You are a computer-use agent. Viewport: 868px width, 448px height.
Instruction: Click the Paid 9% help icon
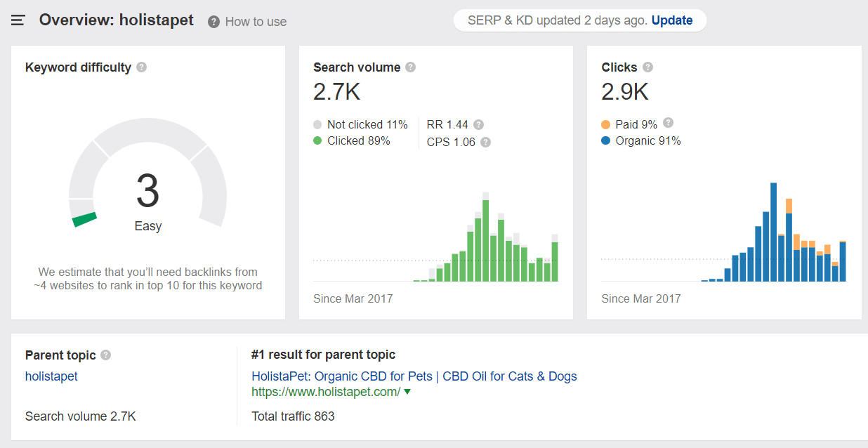668,123
